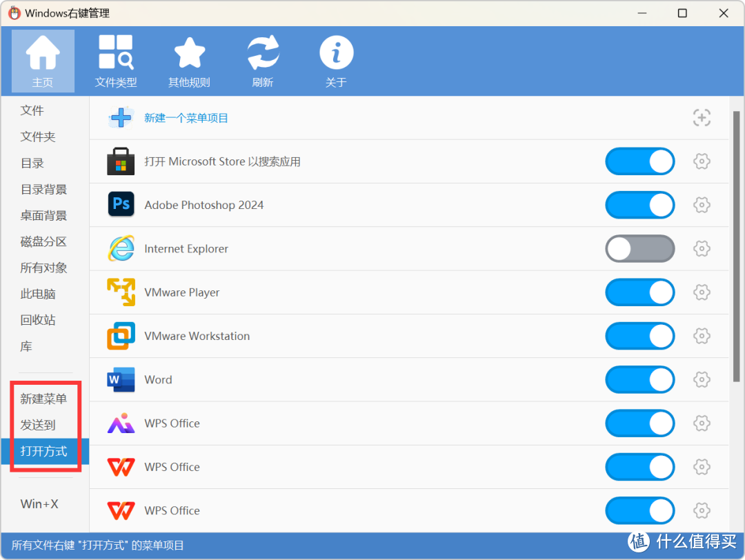Click the Adobe Photoshop 2024 Ps icon
The width and height of the screenshot is (745, 560).
click(x=121, y=204)
